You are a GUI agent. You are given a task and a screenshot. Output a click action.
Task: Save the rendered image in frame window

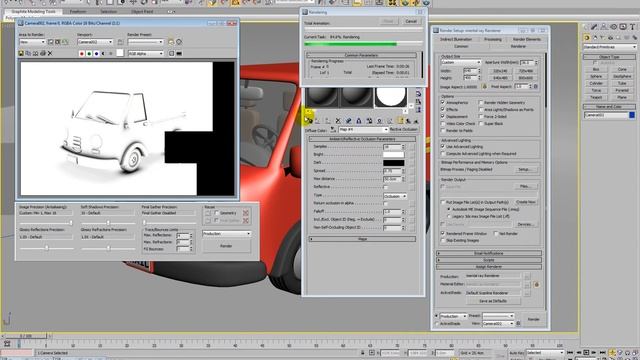tap(21, 53)
